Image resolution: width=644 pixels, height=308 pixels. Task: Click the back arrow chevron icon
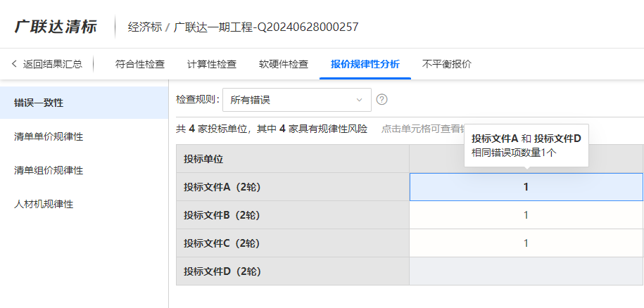point(14,64)
